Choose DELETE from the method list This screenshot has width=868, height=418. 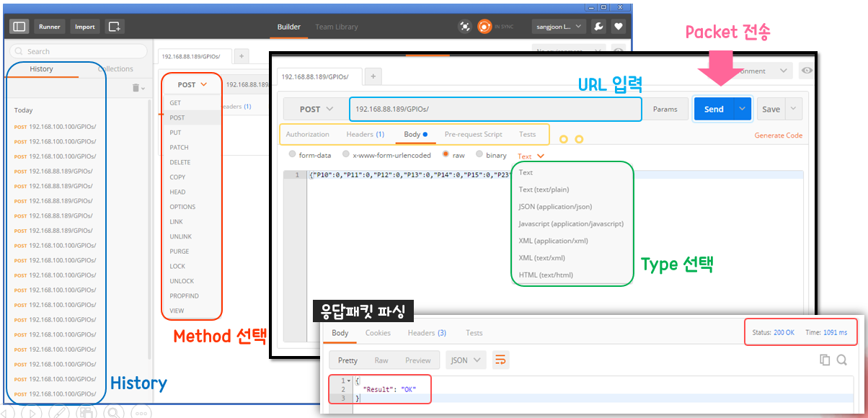[180, 162]
